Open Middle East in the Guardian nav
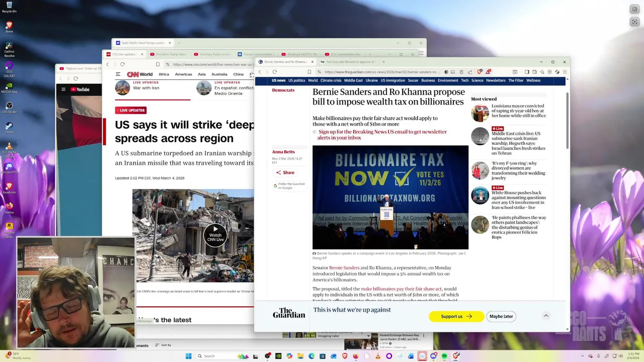This screenshot has height=362, width=644. (353, 80)
